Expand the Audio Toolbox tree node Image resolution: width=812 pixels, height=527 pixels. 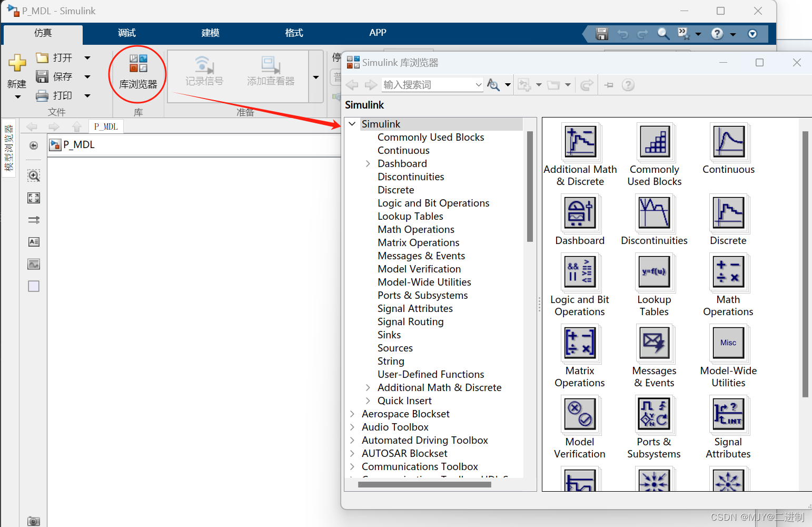pos(352,427)
